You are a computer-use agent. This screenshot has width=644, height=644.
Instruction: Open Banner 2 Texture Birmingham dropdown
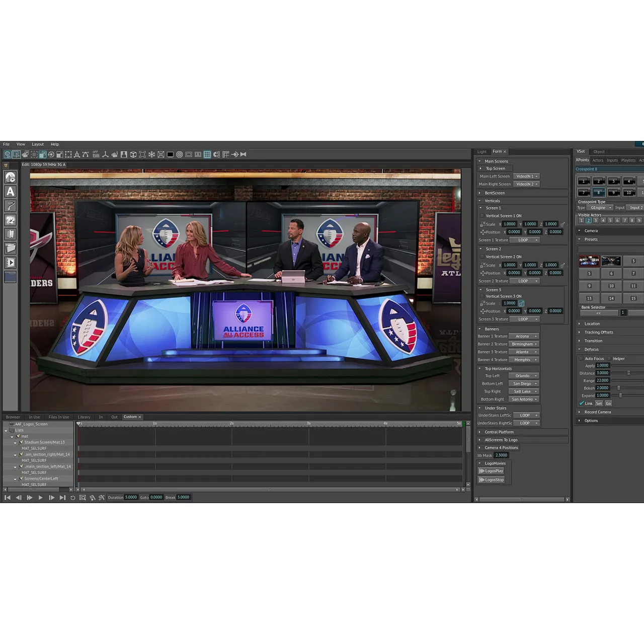coord(523,344)
